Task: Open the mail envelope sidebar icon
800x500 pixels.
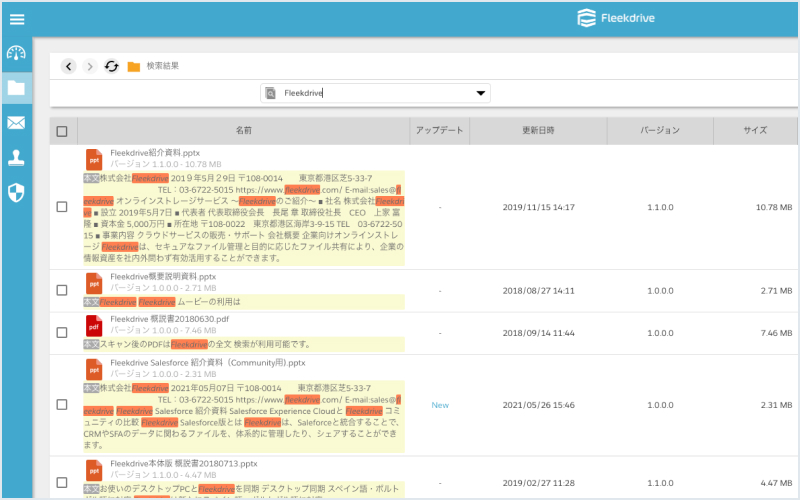Action: click(16, 122)
